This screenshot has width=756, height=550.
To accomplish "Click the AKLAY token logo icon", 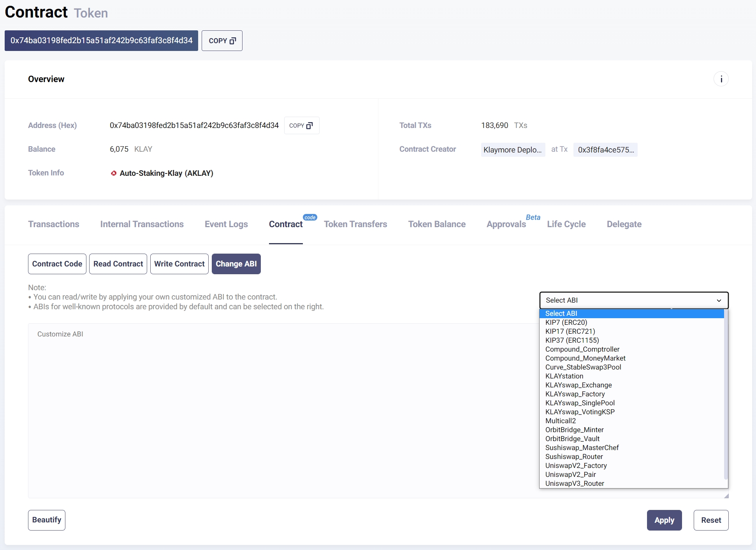I will (x=113, y=173).
